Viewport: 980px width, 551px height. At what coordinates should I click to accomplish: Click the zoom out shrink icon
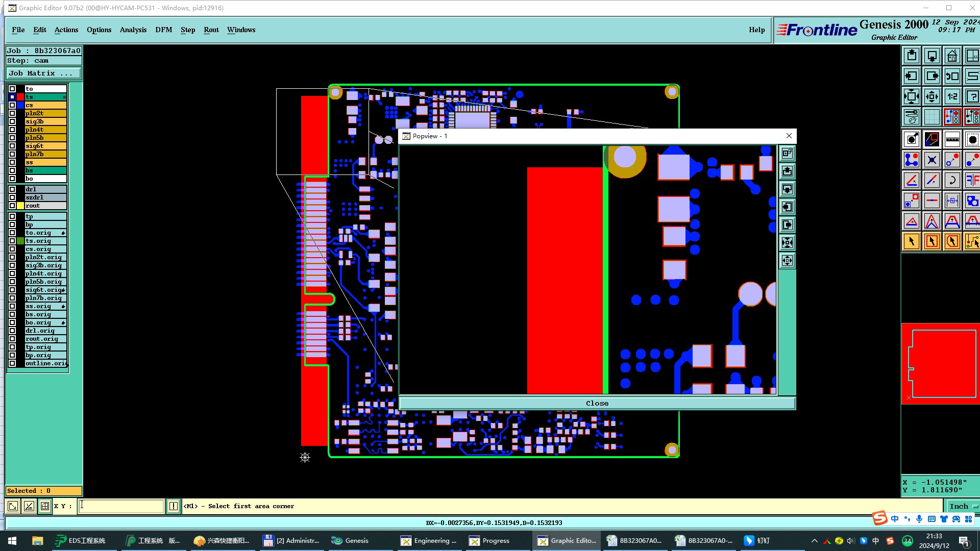[932, 96]
